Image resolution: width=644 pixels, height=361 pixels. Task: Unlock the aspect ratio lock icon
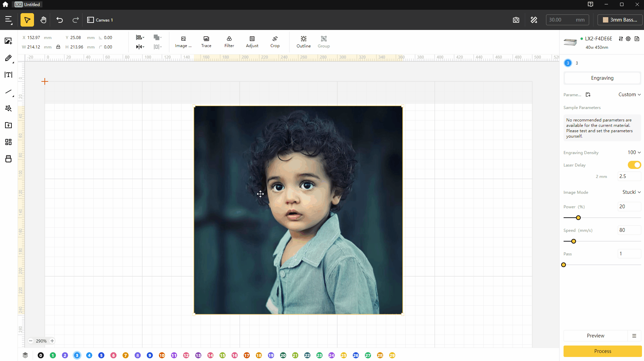(58, 47)
